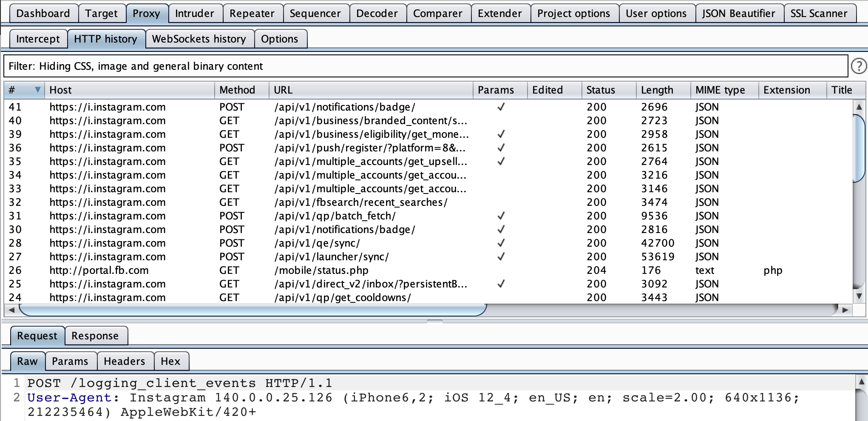The width and height of the screenshot is (868, 421).
Task: Open the JSON Beautifier tab
Action: point(739,13)
